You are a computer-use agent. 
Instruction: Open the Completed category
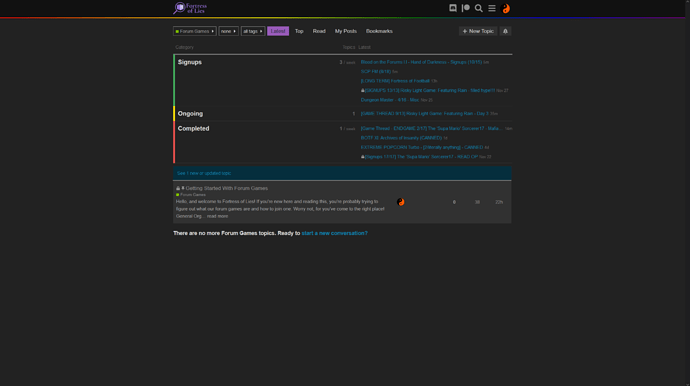[193, 129]
